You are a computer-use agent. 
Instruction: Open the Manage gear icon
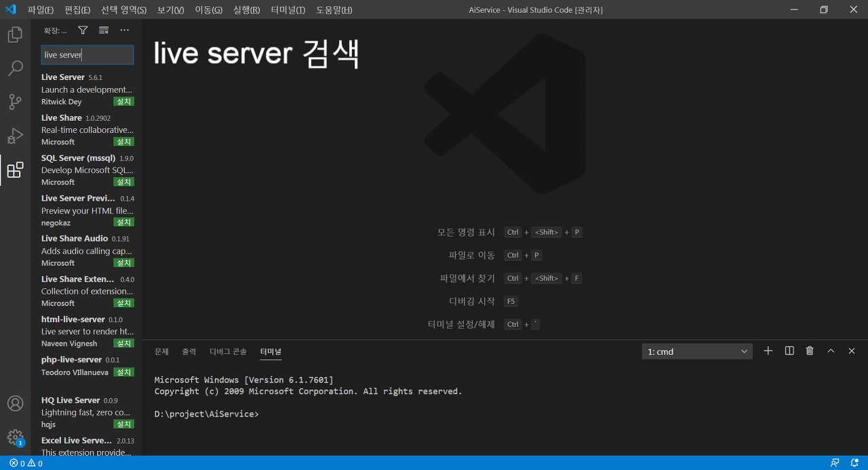(x=15, y=437)
